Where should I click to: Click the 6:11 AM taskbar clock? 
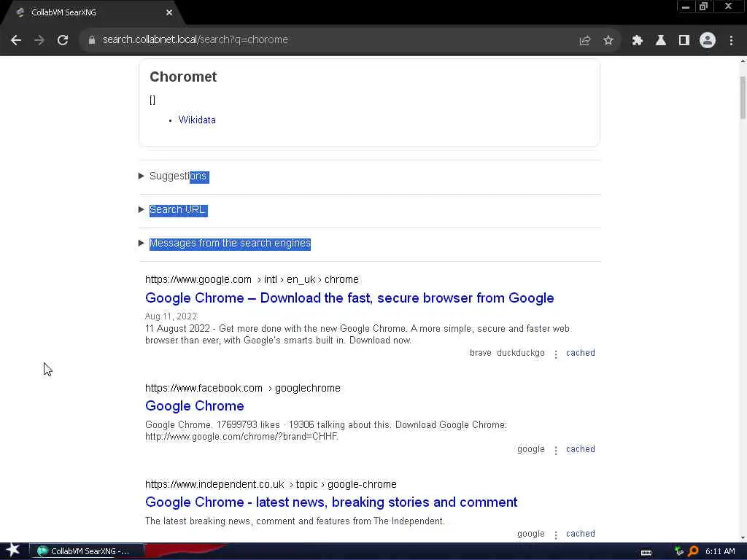pos(720,551)
